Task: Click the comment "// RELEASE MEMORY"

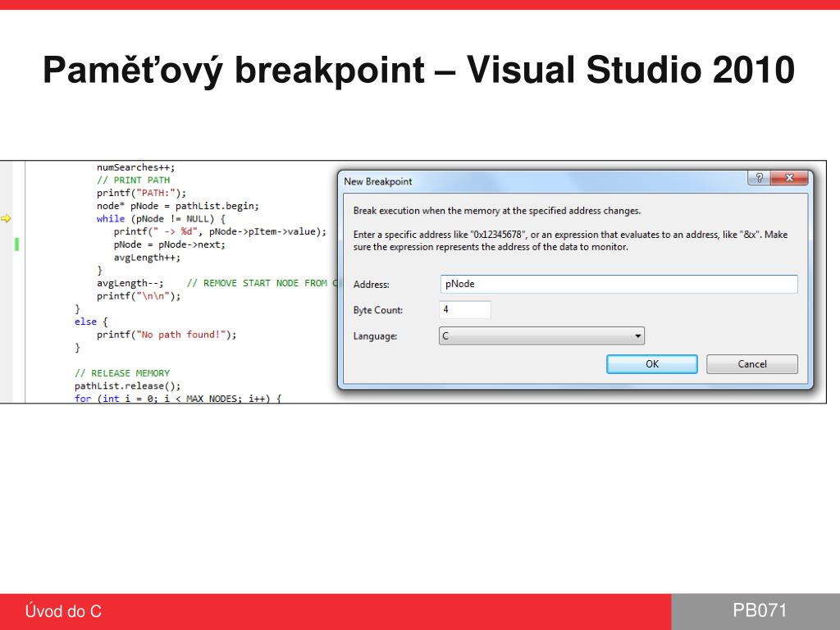Action: point(122,373)
